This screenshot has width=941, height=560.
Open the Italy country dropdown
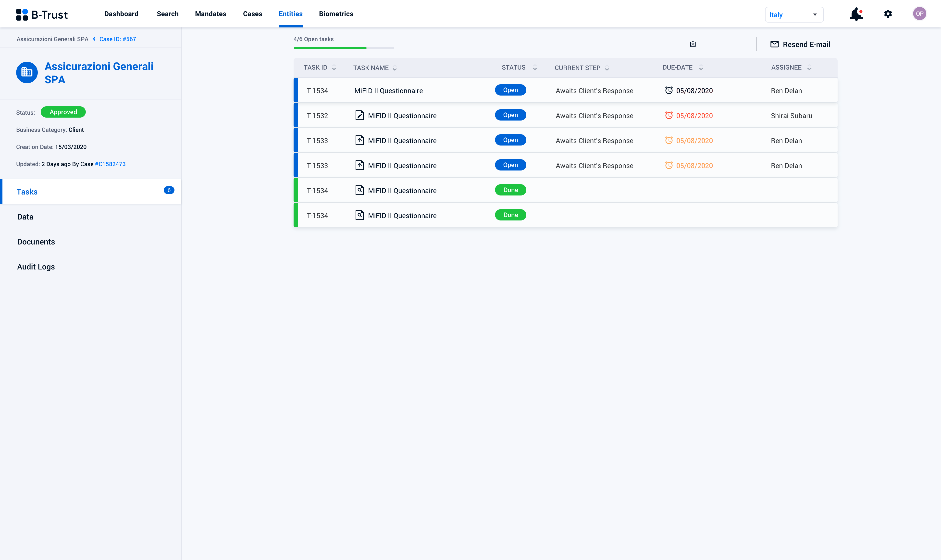(794, 15)
